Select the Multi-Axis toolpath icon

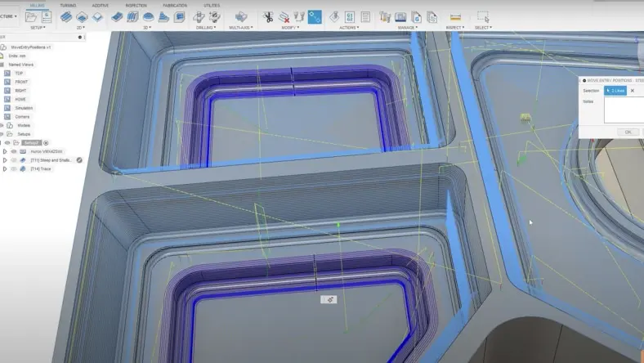click(x=240, y=17)
